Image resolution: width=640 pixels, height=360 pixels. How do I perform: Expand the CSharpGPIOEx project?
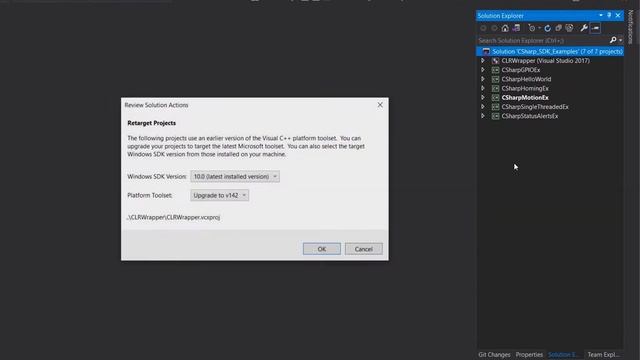[483, 70]
